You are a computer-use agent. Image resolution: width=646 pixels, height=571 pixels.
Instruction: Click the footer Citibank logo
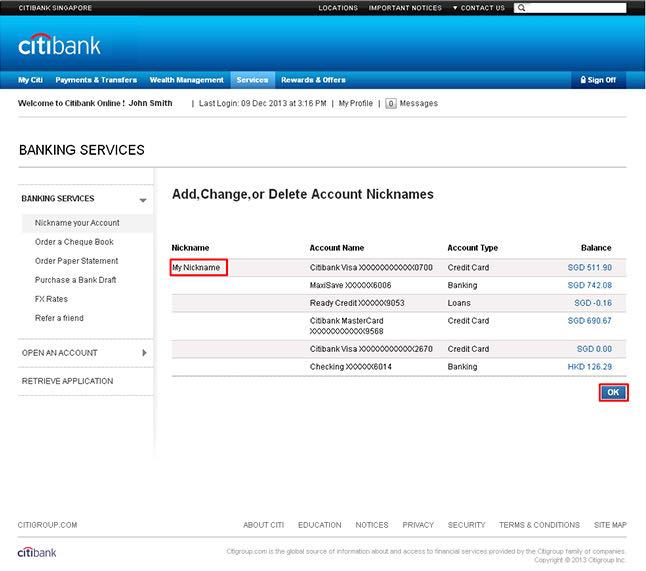[39, 552]
